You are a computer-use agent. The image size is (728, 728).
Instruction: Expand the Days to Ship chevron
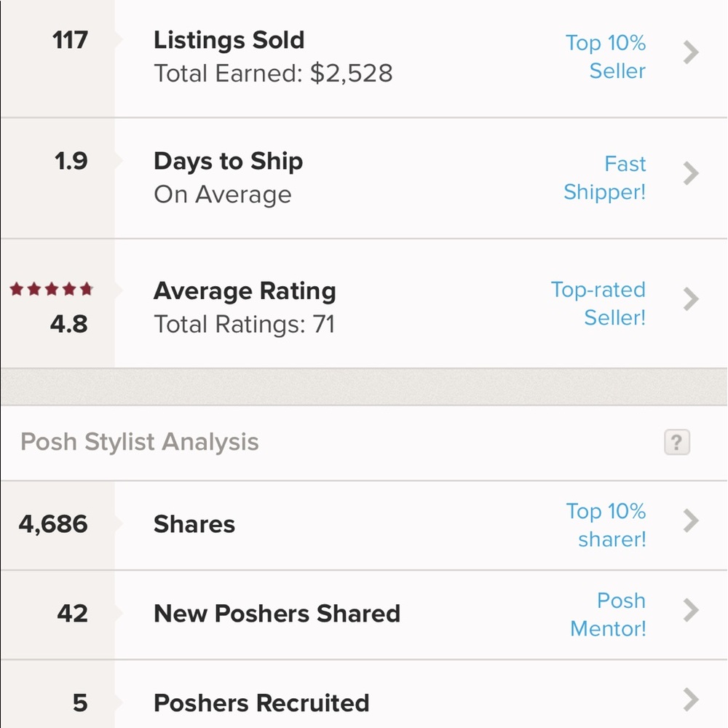pos(691,174)
